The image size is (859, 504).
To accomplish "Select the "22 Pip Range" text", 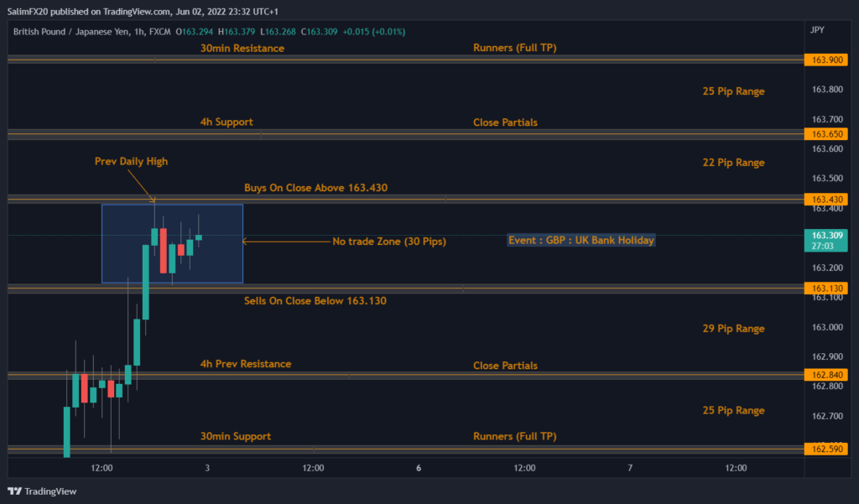I will 733,163.
